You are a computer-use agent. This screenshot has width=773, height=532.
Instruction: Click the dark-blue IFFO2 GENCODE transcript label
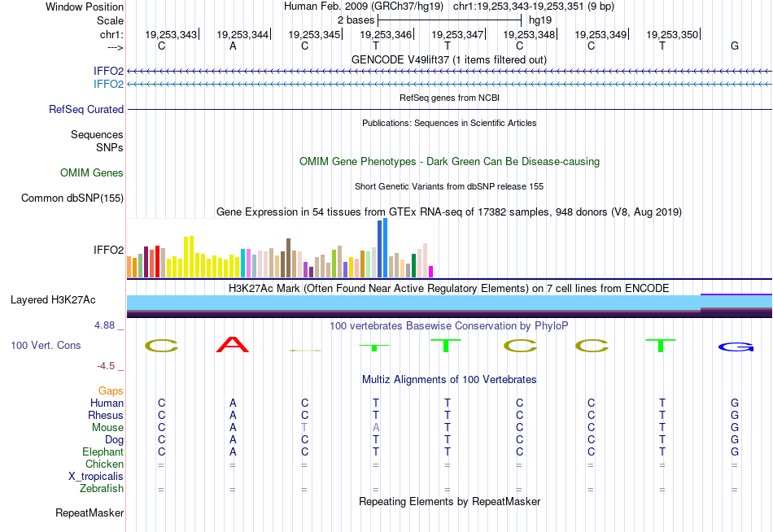(108, 71)
